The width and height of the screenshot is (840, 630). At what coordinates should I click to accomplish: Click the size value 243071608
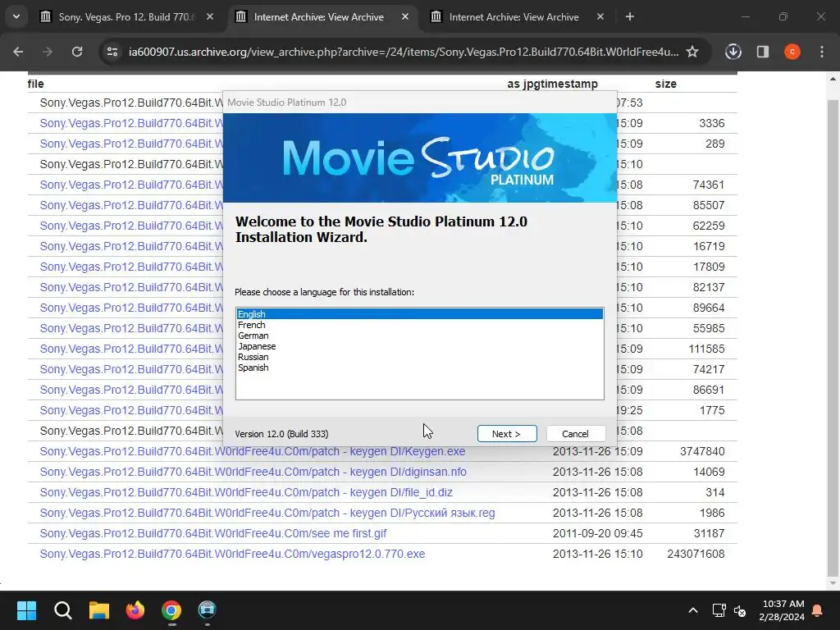pyautogui.click(x=696, y=554)
